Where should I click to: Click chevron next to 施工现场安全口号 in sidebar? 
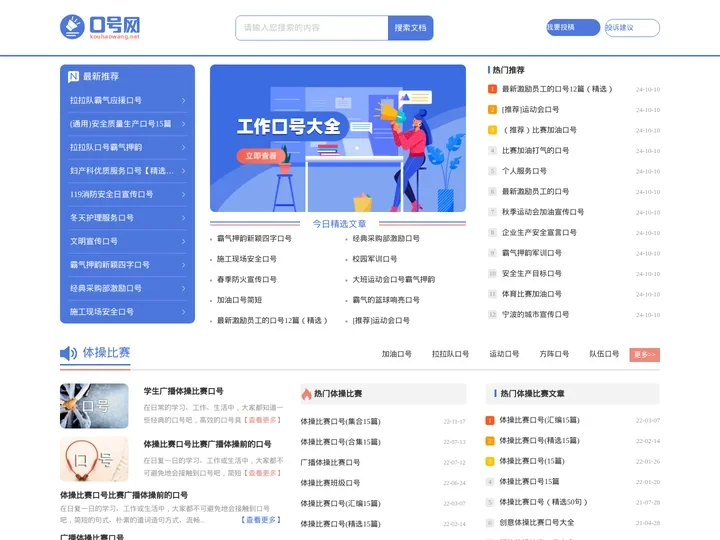tap(183, 312)
